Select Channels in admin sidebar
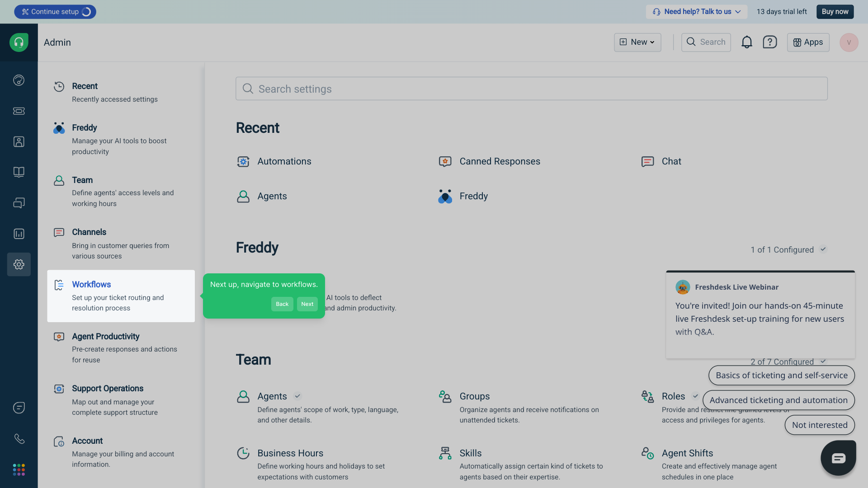Viewport: 868px width, 488px height. click(x=89, y=232)
